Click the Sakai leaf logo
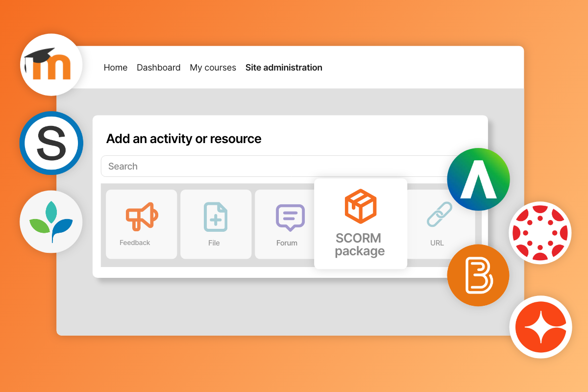The image size is (588, 392). tap(51, 221)
